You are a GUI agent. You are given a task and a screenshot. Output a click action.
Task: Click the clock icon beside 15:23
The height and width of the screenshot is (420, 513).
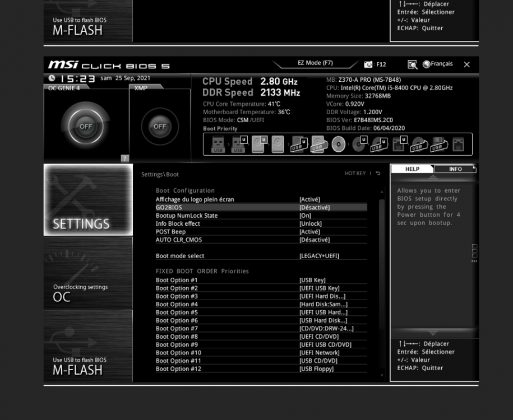52,78
